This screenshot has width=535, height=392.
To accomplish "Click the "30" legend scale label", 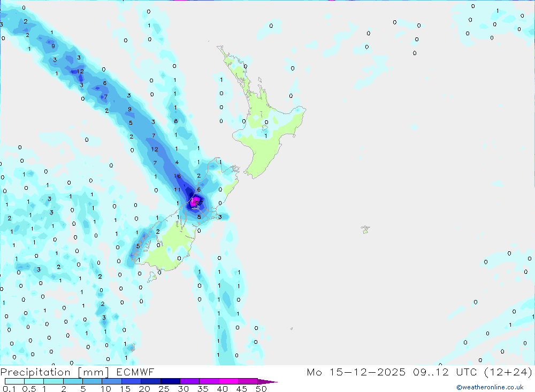I will coord(184,389).
